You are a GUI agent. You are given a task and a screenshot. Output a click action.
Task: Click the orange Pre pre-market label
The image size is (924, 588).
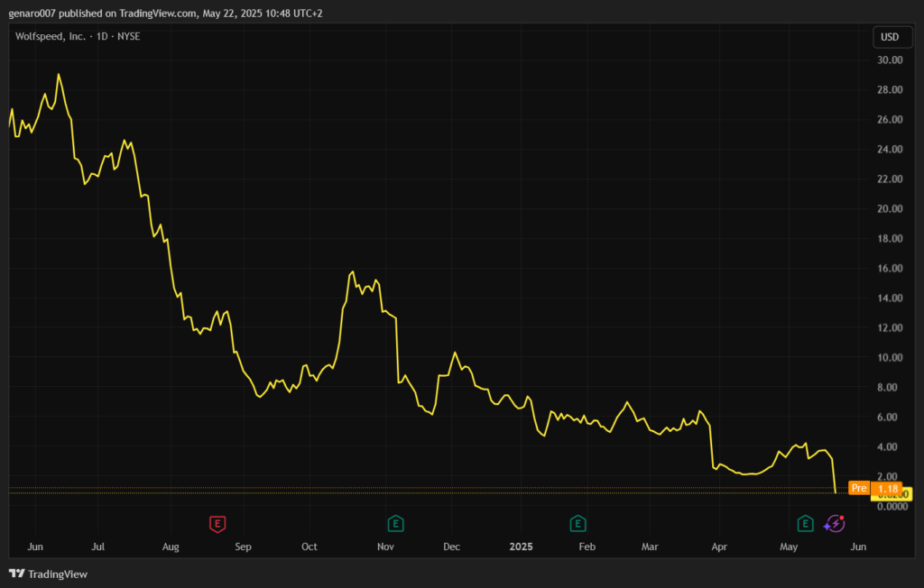[859, 488]
